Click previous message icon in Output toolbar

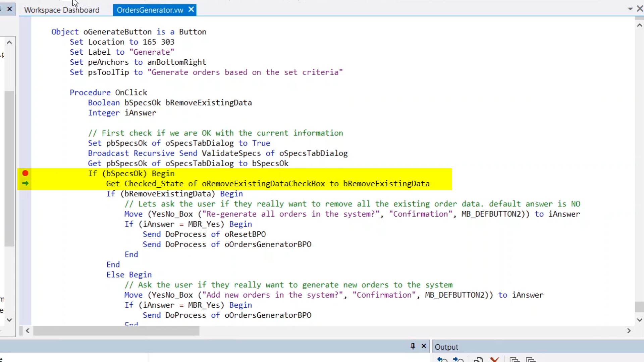click(442, 360)
